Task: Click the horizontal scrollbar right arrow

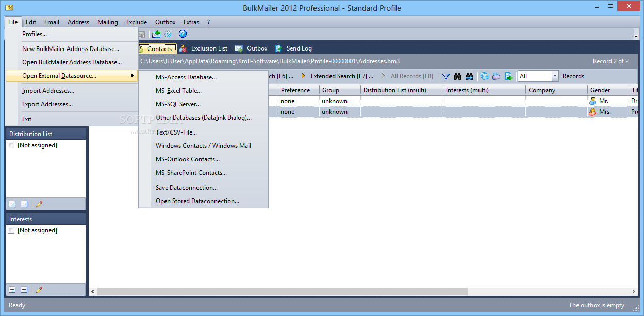Action: point(635,291)
